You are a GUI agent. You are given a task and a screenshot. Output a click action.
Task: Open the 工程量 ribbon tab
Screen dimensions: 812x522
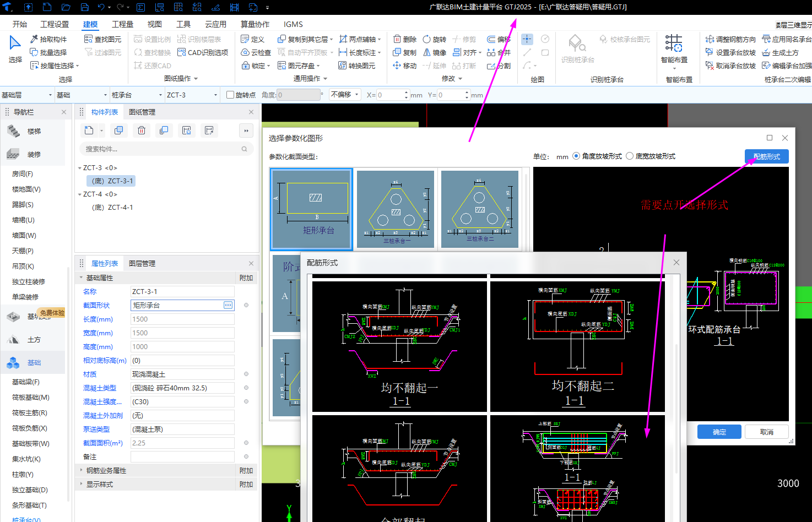coord(122,24)
